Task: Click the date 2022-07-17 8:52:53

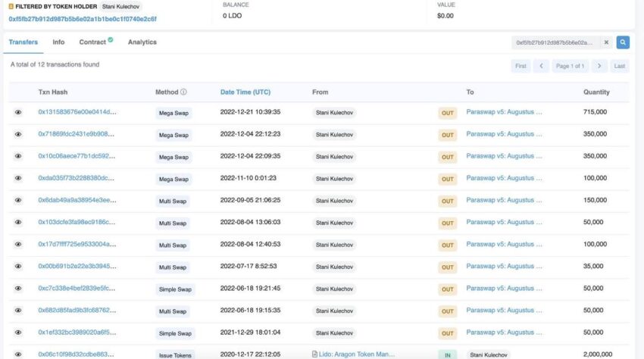Action: click(248, 266)
